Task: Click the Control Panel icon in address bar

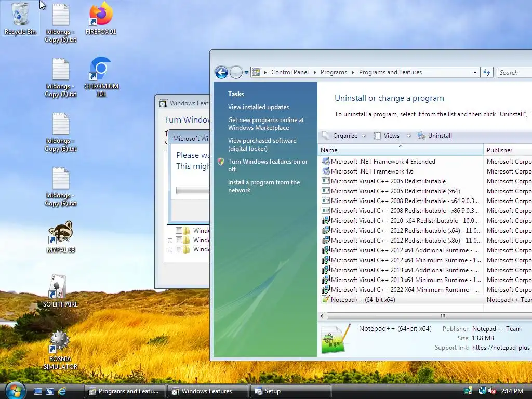Action: pos(256,72)
